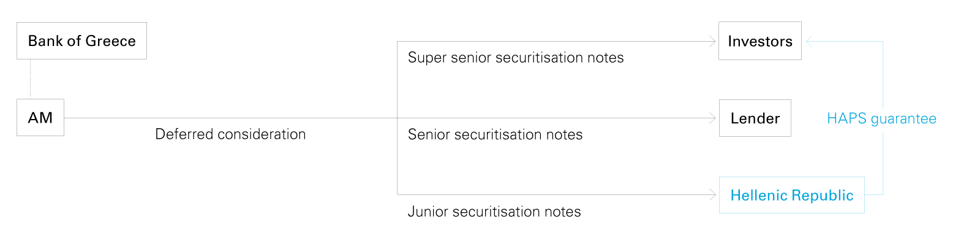Click the Bank of Greece box
The height and width of the screenshot is (249, 980).
(x=81, y=41)
